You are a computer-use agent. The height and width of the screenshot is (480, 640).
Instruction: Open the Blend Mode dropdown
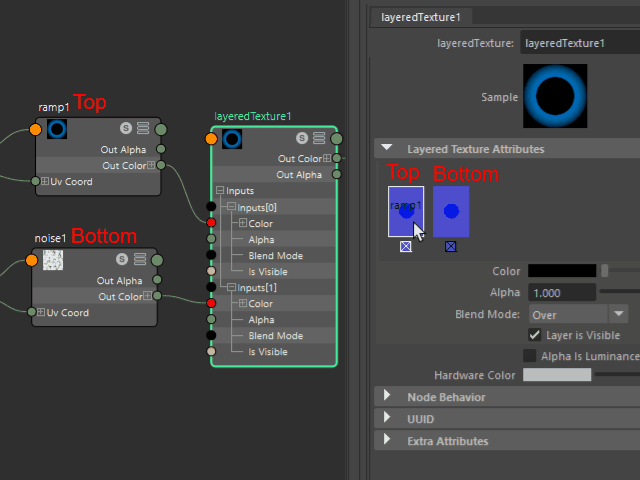[577, 314]
